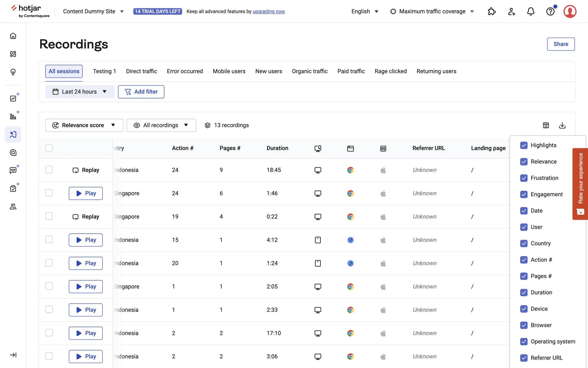Expand the sidebar with arrow icon
This screenshot has width=588, height=368.
13,355
